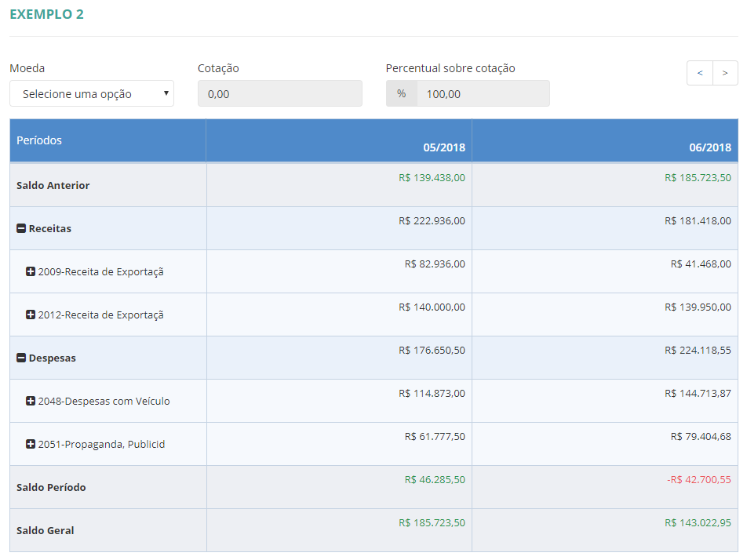Collapse the Despesas row minus icon
The height and width of the screenshot is (560, 747).
(21, 358)
